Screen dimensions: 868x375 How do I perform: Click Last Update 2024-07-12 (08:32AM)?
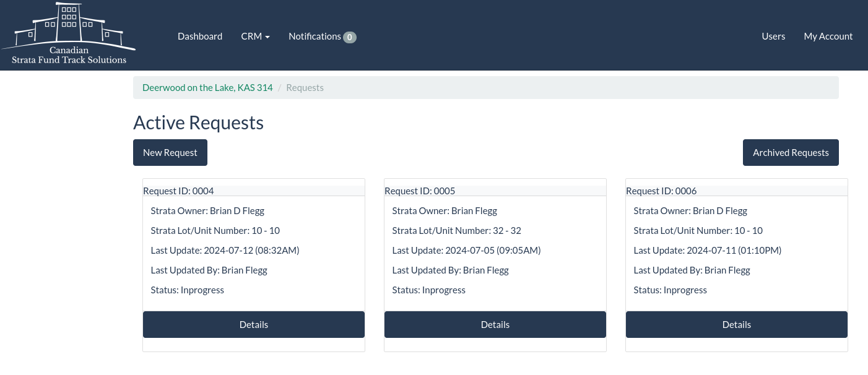[225, 251]
